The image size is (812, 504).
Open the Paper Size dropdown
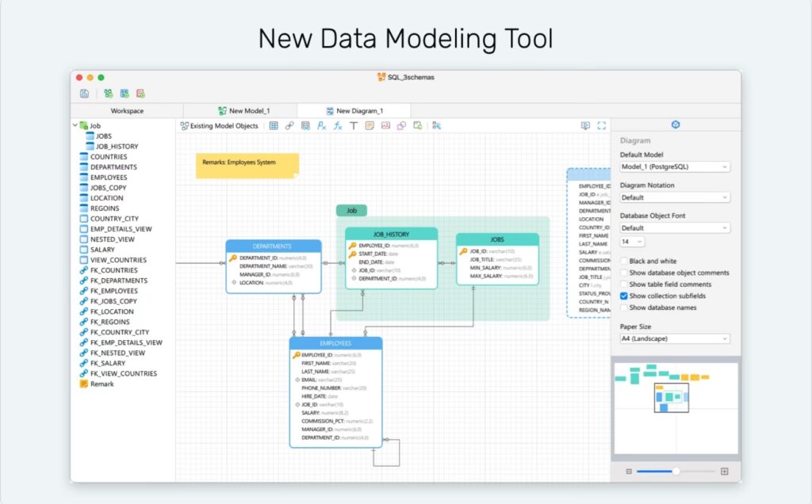click(675, 339)
